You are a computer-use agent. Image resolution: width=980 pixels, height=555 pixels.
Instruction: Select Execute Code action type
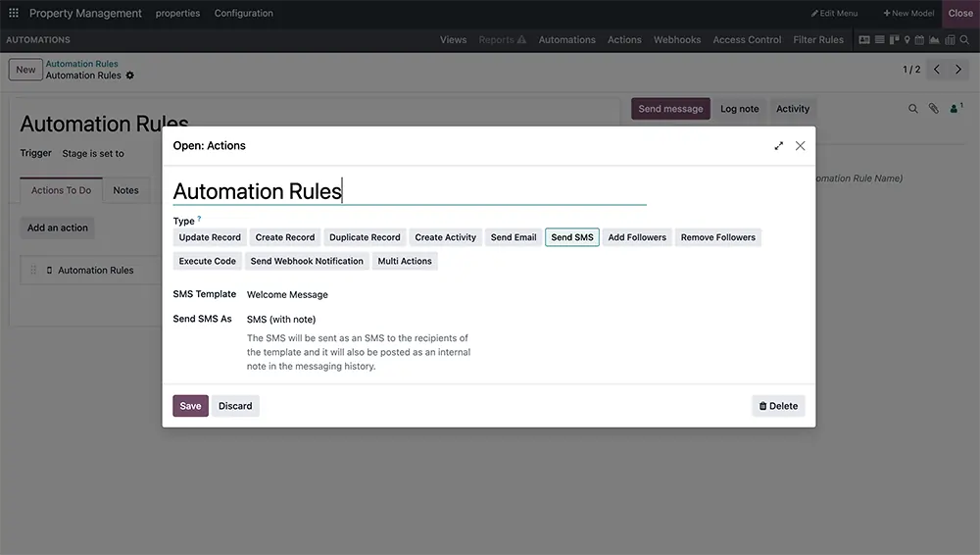208,261
